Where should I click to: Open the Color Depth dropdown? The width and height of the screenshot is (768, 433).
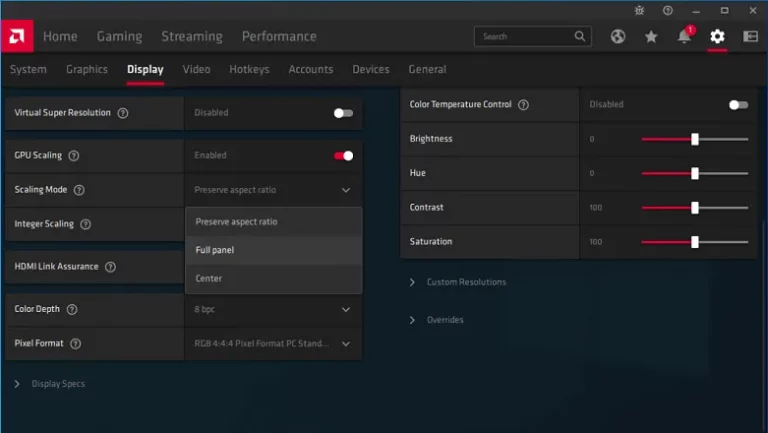click(273, 310)
